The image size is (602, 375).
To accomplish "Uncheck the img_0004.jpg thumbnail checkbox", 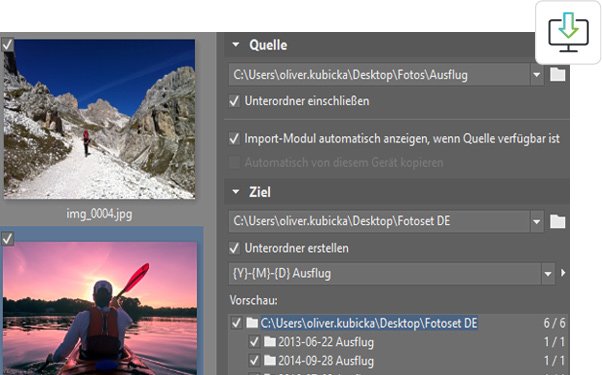I will (x=7, y=45).
